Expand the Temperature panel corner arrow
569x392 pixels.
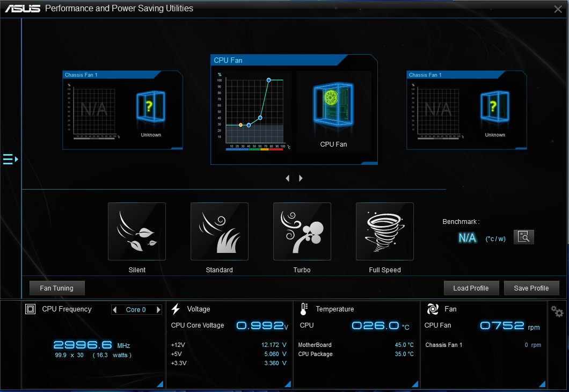[x=415, y=384]
